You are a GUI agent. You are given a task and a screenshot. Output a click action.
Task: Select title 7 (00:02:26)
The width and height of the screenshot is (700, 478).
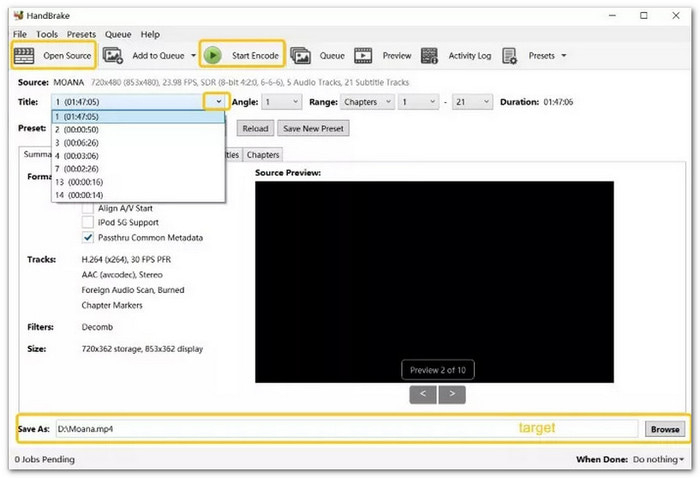click(x=138, y=169)
